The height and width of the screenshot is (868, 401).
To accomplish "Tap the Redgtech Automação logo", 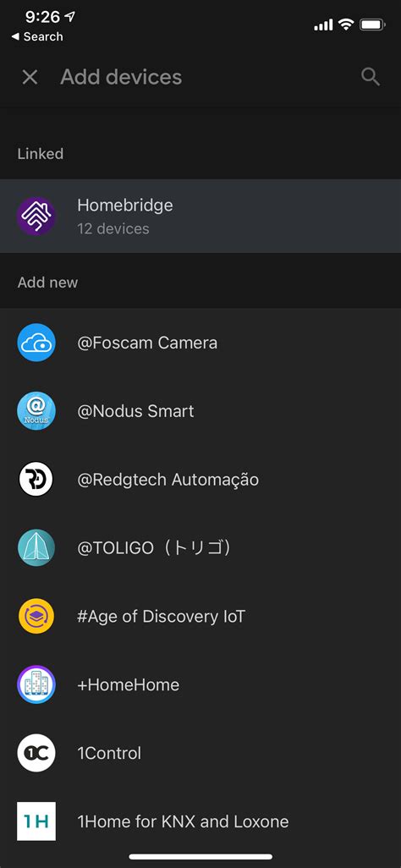I will pos(36,480).
